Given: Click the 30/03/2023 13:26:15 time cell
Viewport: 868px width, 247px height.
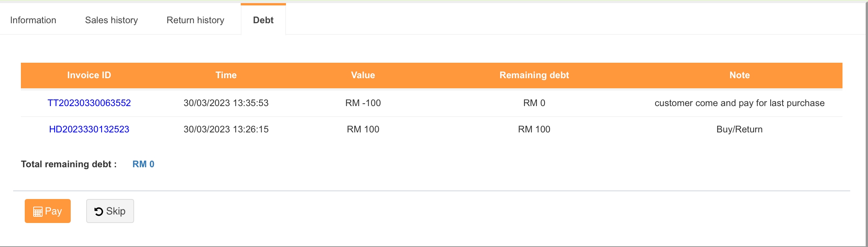Looking at the screenshot, I should [x=226, y=129].
